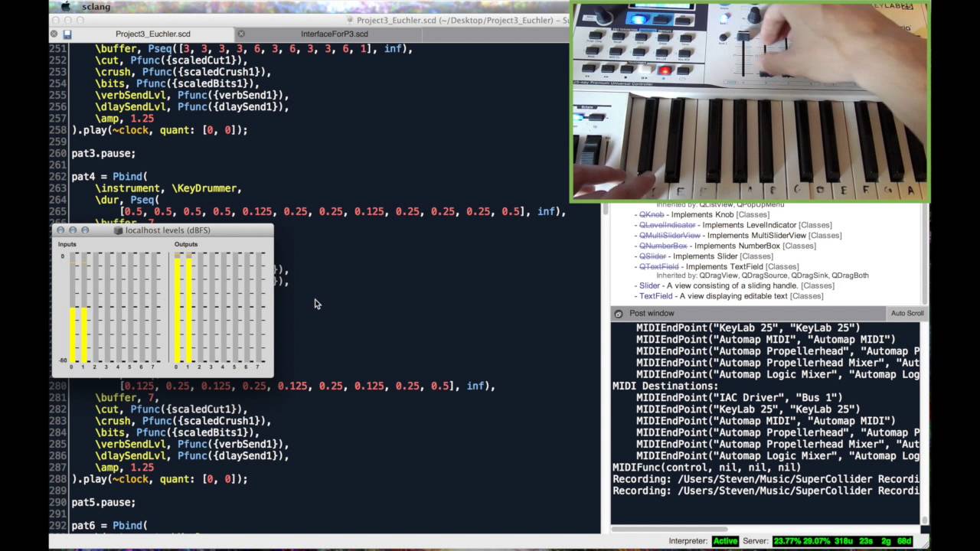Open the QMultiSliderView help link

[x=670, y=236]
